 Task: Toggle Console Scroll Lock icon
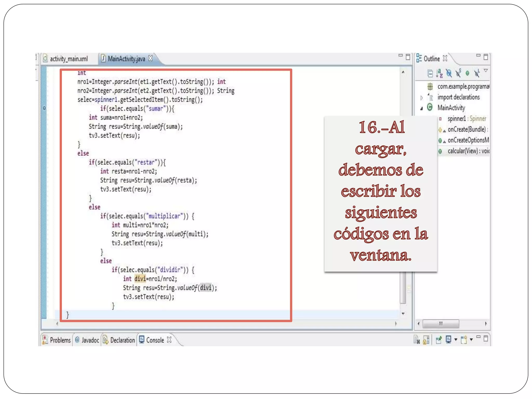426,340
